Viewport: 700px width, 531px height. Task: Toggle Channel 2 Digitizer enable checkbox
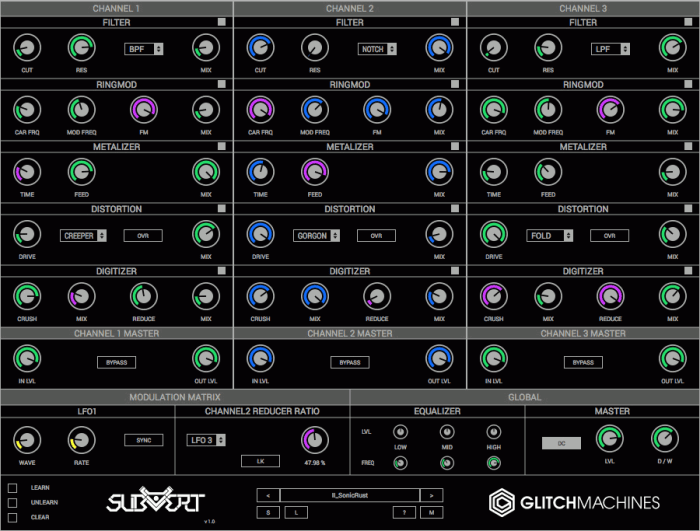pos(455,270)
